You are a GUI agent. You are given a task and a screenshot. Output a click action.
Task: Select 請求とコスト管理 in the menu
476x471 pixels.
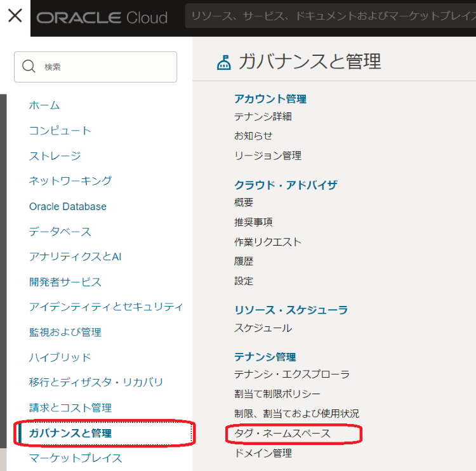click(x=70, y=408)
